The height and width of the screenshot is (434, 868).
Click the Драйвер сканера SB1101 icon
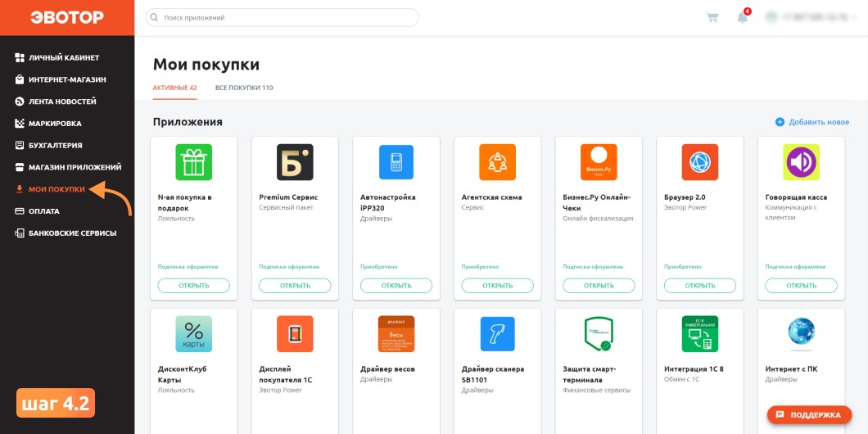(498, 334)
